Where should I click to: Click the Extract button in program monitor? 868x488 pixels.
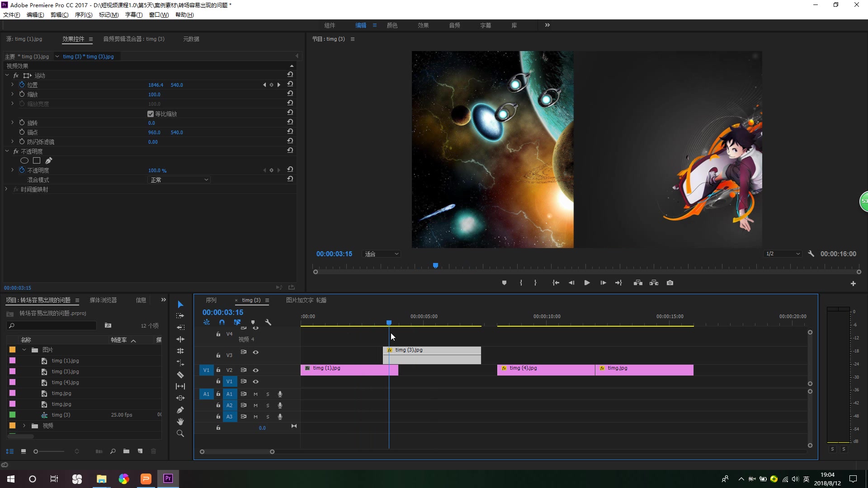click(x=654, y=283)
